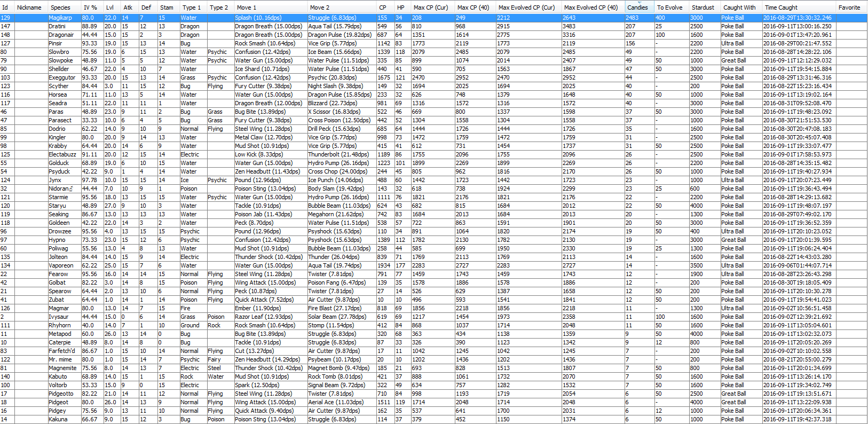Sort by the IV % column
This screenshot has height=424, width=868.
pyautogui.click(x=91, y=7)
